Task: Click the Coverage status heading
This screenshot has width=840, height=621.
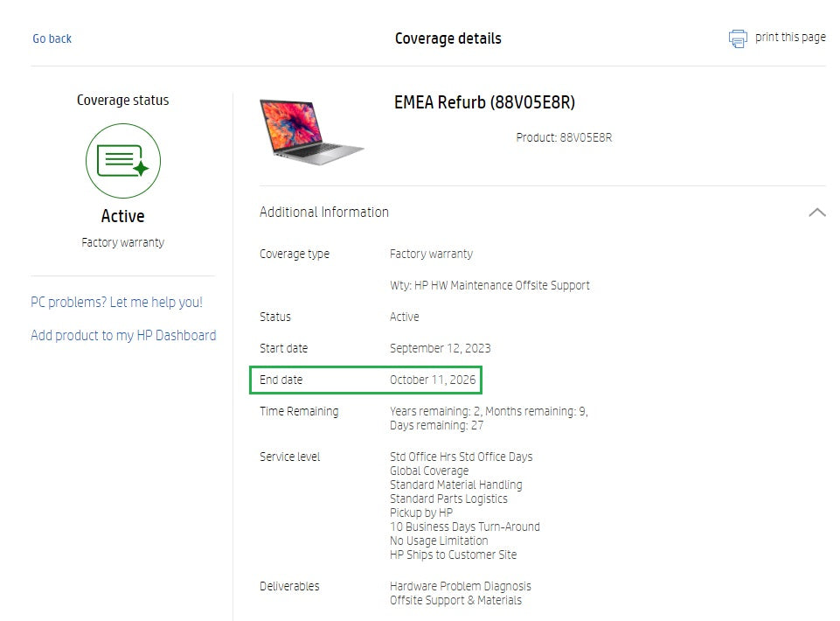Action: [123, 101]
